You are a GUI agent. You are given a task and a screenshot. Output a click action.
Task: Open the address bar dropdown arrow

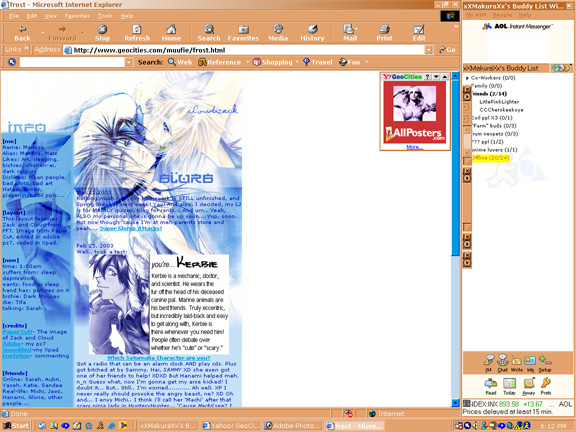429,50
